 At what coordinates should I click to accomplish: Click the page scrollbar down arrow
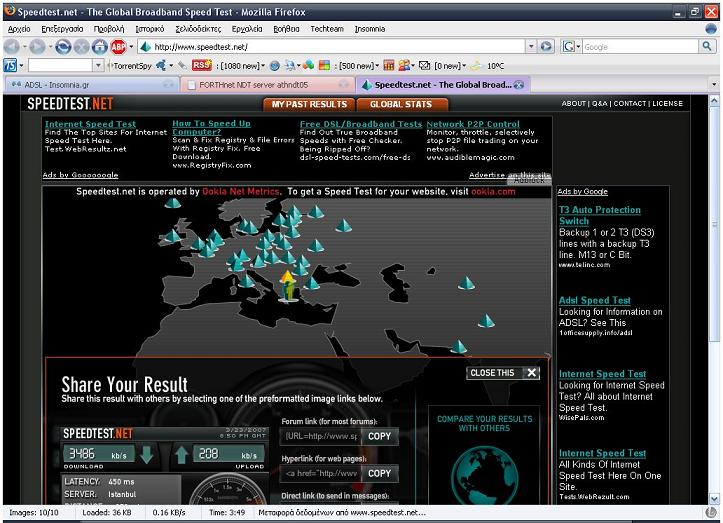tap(714, 499)
